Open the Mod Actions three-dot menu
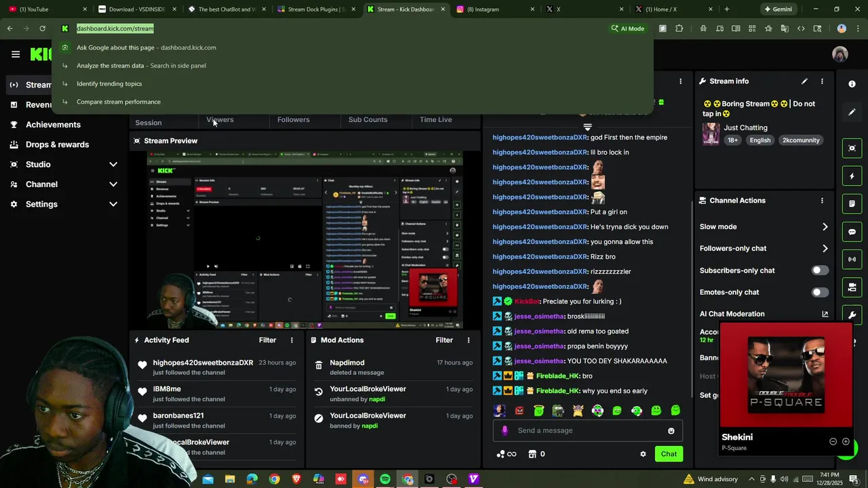The height and width of the screenshot is (488, 868). click(468, 340)
